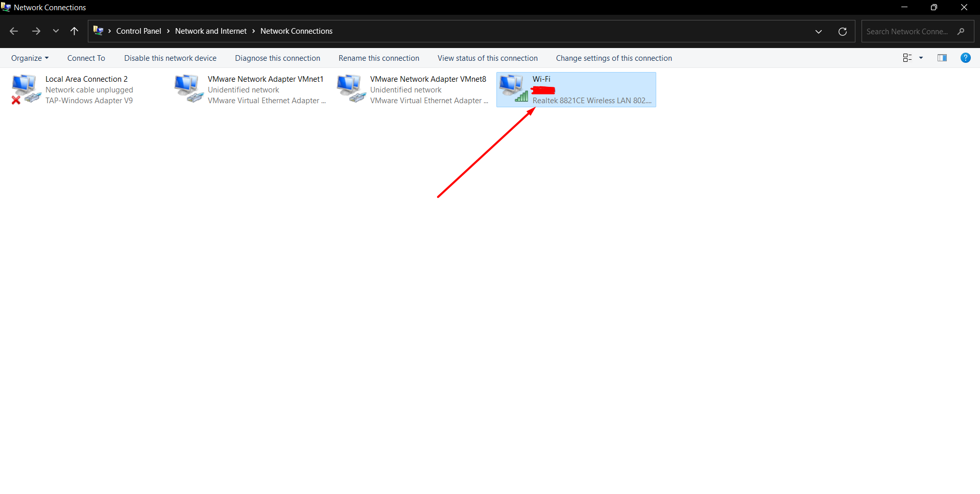Viewport: 980px width, 494px height.
Task: Click Unidentified network under VMnet8
Action: pos(405,90)
